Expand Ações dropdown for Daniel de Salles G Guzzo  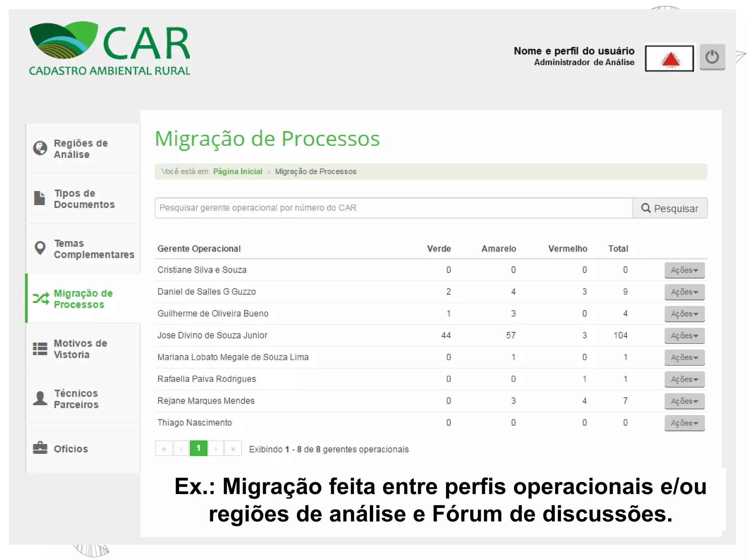click(x=684, y=292)
